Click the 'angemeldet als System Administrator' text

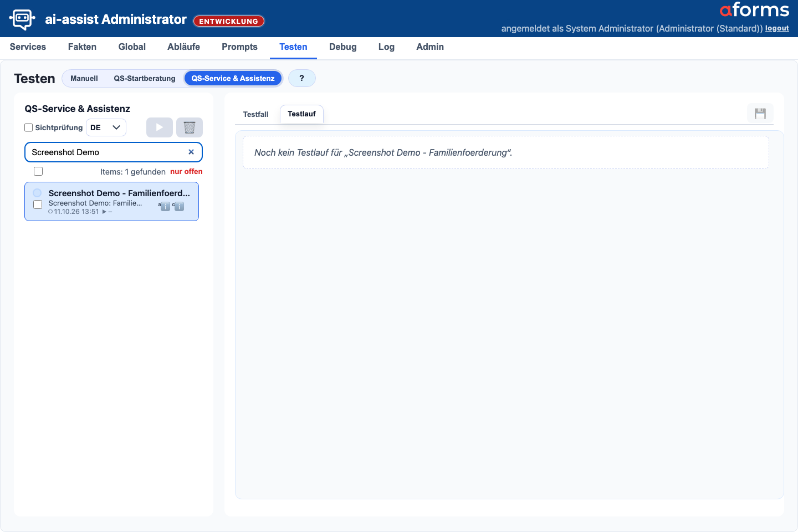point(632,28)
